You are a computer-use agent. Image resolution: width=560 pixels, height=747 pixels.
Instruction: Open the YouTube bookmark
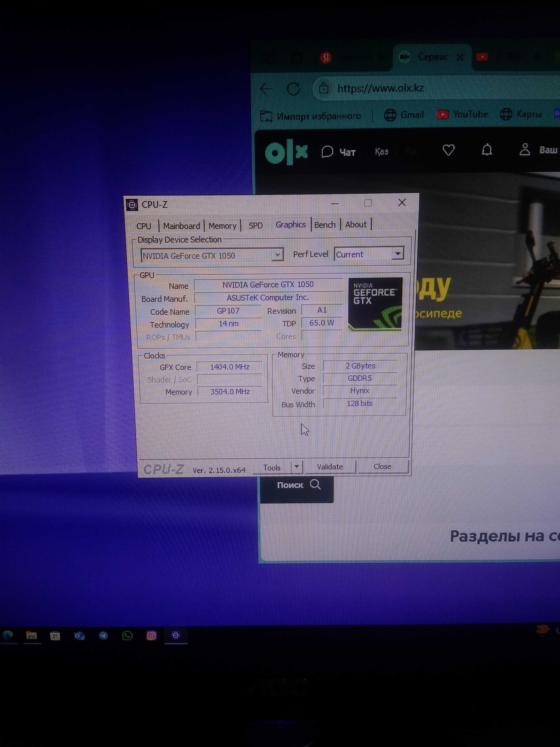click(x=462, y=115)
